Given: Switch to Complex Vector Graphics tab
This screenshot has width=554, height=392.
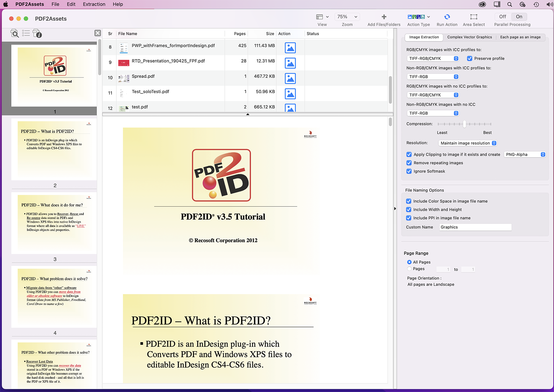Looking at the screenshot, I should click(470, 37).
